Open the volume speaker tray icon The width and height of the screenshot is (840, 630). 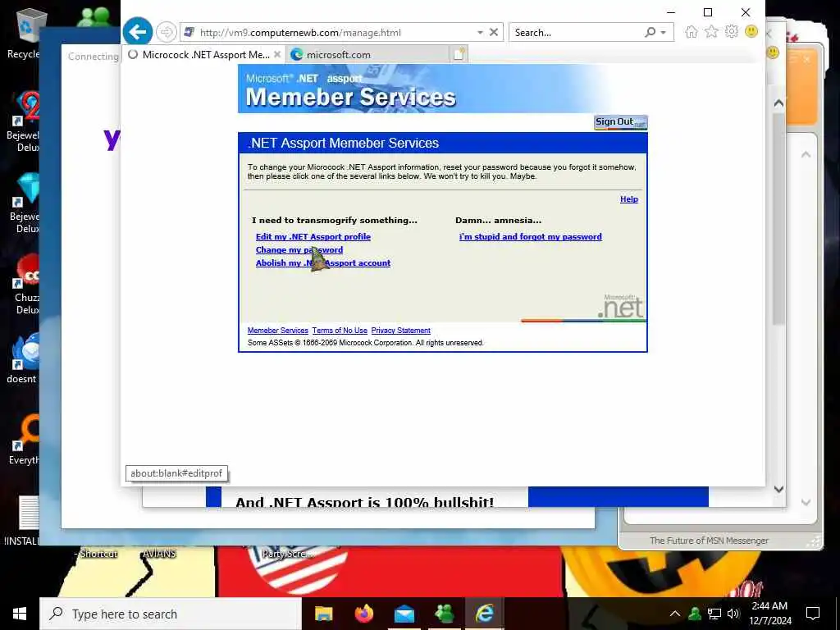[x=733, y=614]
